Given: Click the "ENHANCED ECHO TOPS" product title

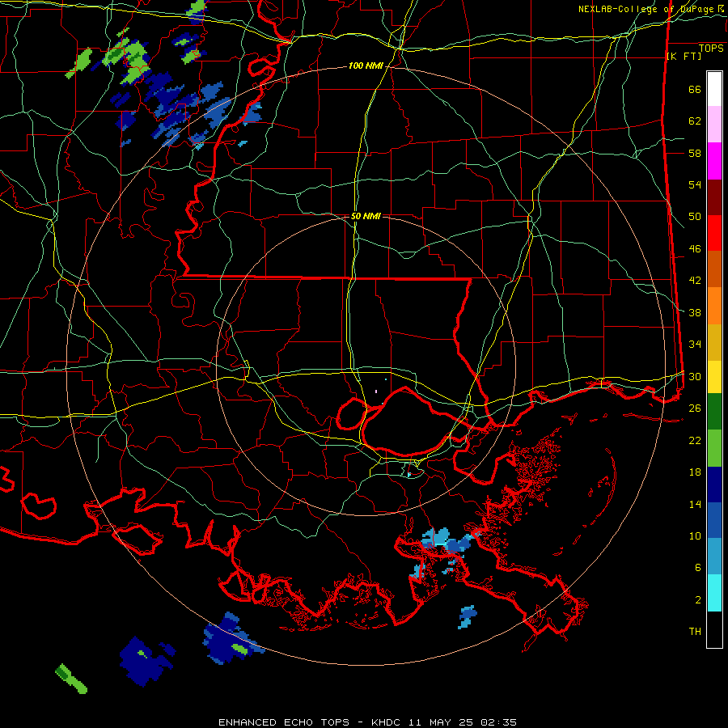Looking at the screenshot, I should point(284,722).
